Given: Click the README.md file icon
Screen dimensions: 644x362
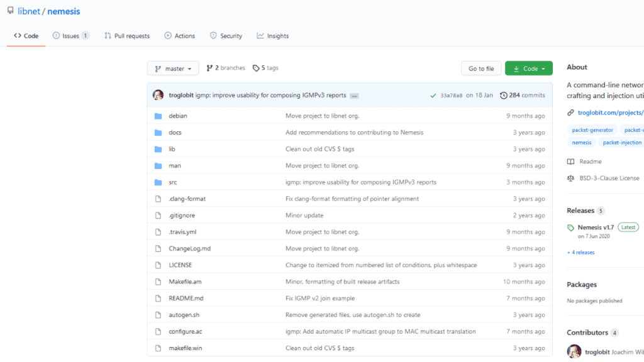Looking at the screenshot, I should point(158,299).
